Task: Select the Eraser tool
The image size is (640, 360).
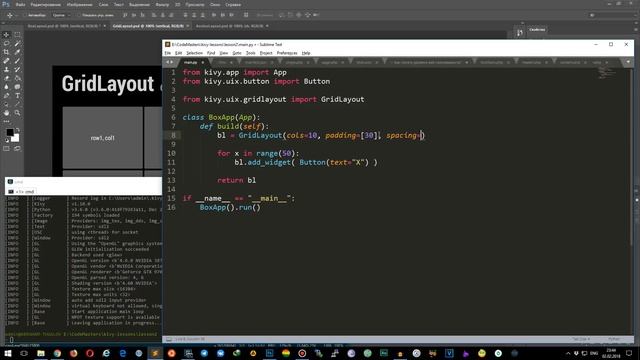Action: click(x=6, y=78)
